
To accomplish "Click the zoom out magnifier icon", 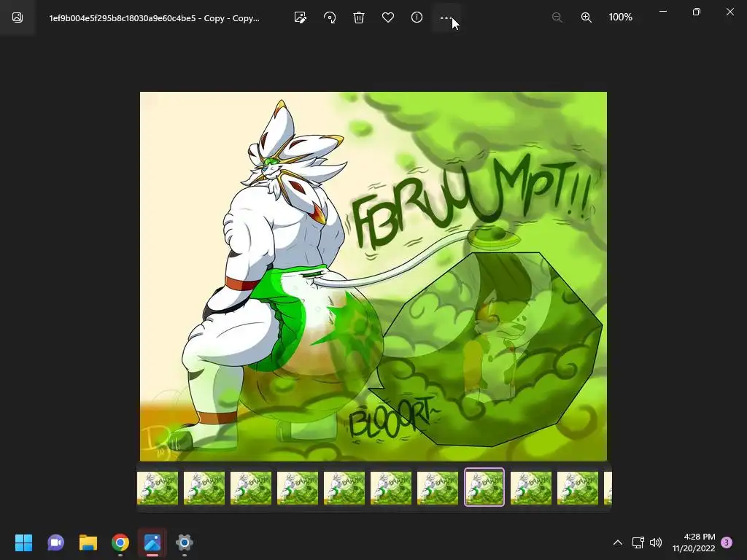I will 557,17.
